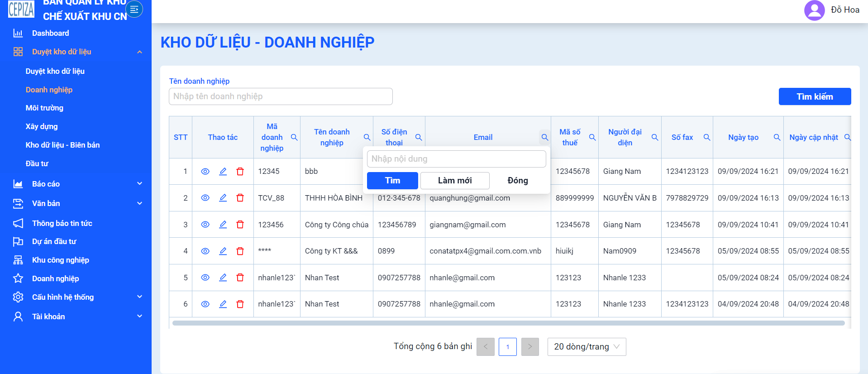This screenshot has height=374, width=868.
Task: Edit the TCV_88 row
Action: pos(223,198)
